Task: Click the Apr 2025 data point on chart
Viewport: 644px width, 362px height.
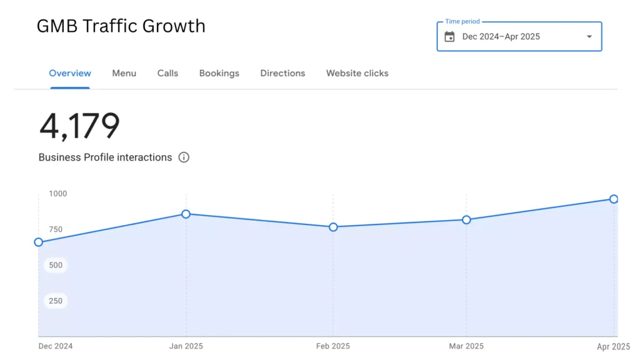Action: [x=613, y=199]
